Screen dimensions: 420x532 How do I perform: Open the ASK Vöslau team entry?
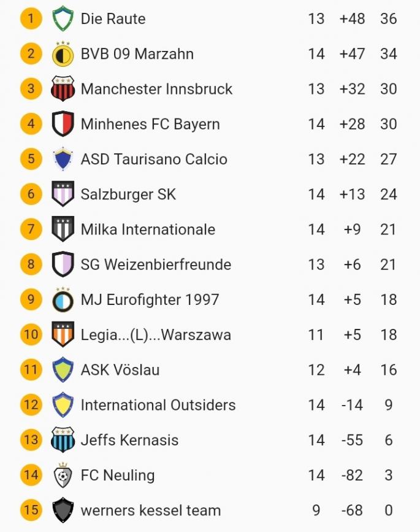(x=120, y=370)
